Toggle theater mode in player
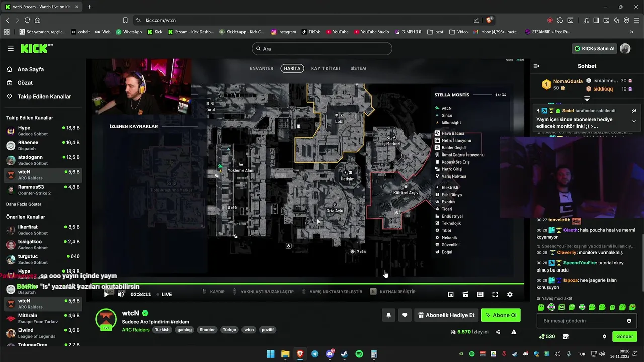Image resolution: width=644 pixels, height=362 pixels. (480, 294)
